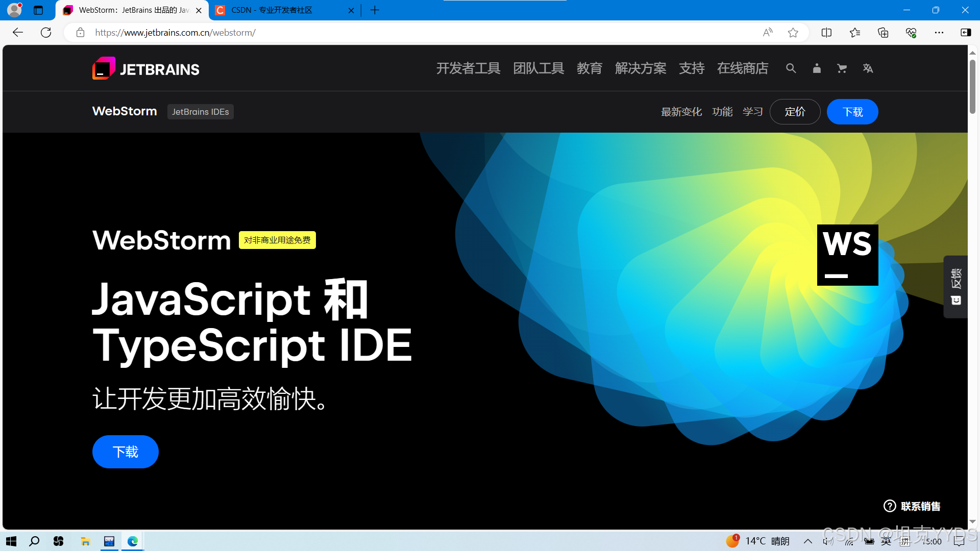The image size is (980, 551).
Task: Open the 最新变化 link
Action: coord(681,112)
